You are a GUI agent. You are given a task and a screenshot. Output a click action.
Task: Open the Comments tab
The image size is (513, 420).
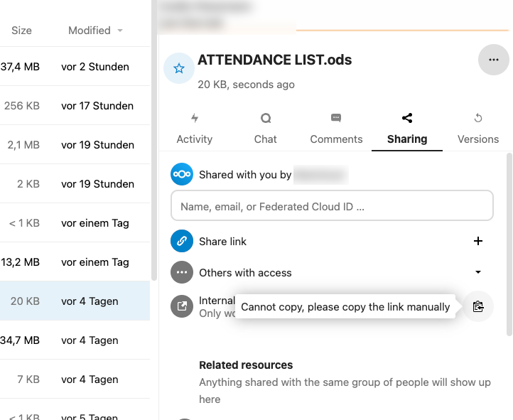point(336,129)
